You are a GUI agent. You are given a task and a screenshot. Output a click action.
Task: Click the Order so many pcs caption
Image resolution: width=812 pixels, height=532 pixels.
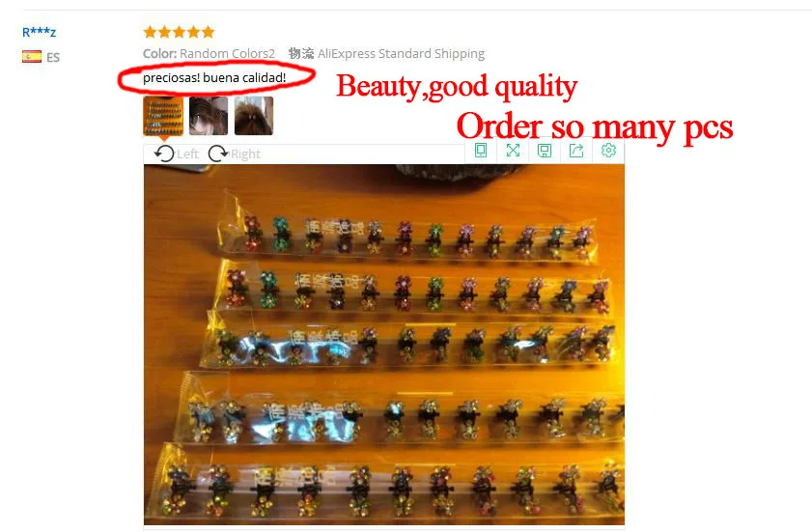[595, 126]
